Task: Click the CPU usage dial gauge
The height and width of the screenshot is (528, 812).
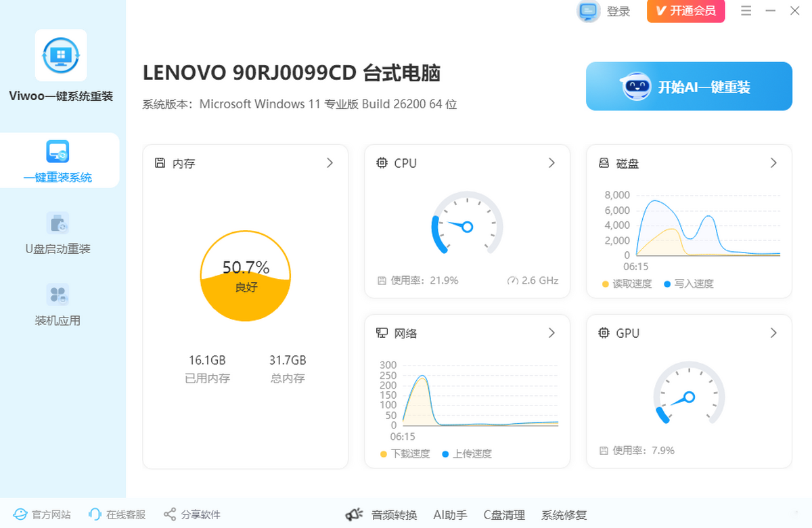Action: pos(467,223)
